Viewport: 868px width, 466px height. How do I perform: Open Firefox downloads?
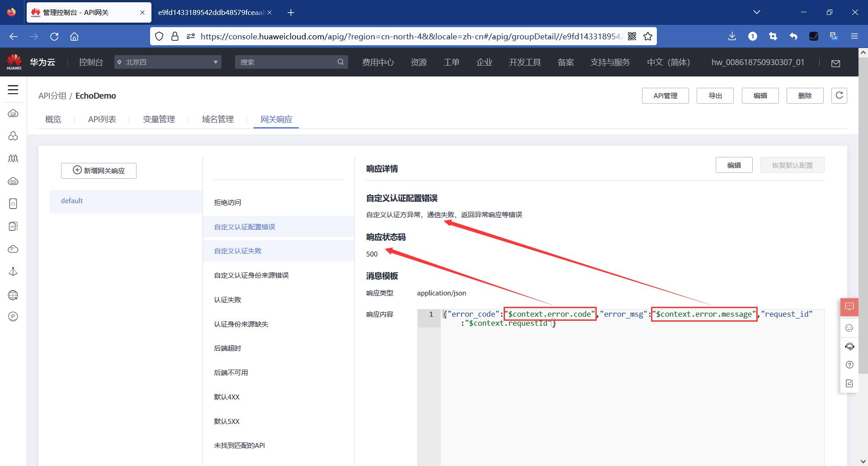click(x=732, y=36)
